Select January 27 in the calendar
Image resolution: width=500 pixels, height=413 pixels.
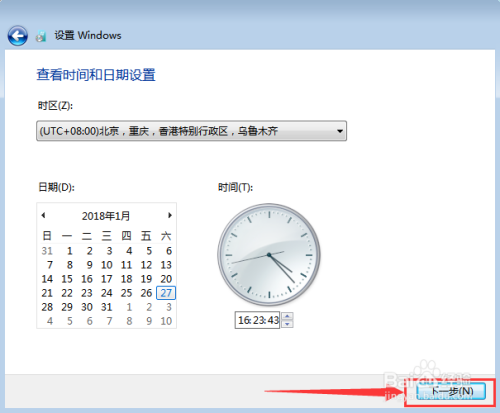[x=166, y=293]
